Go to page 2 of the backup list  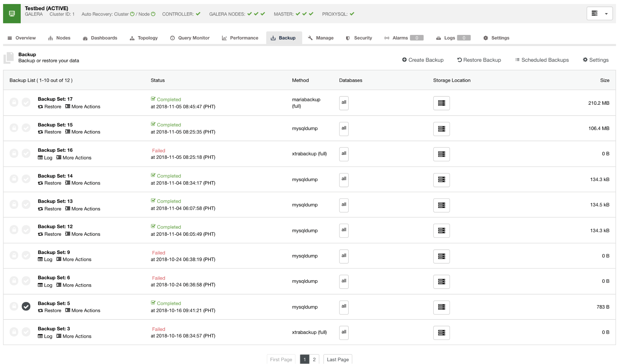[x=314, y=359]
